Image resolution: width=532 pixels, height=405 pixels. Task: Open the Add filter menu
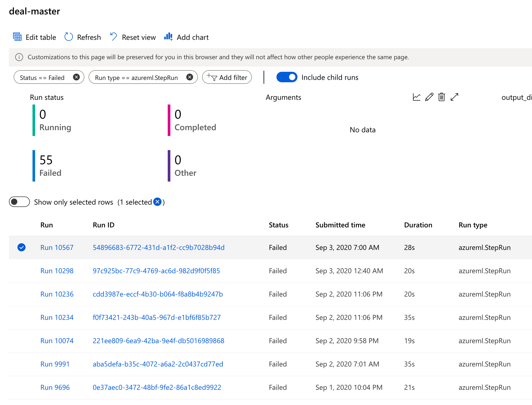(x=227, y=77)
